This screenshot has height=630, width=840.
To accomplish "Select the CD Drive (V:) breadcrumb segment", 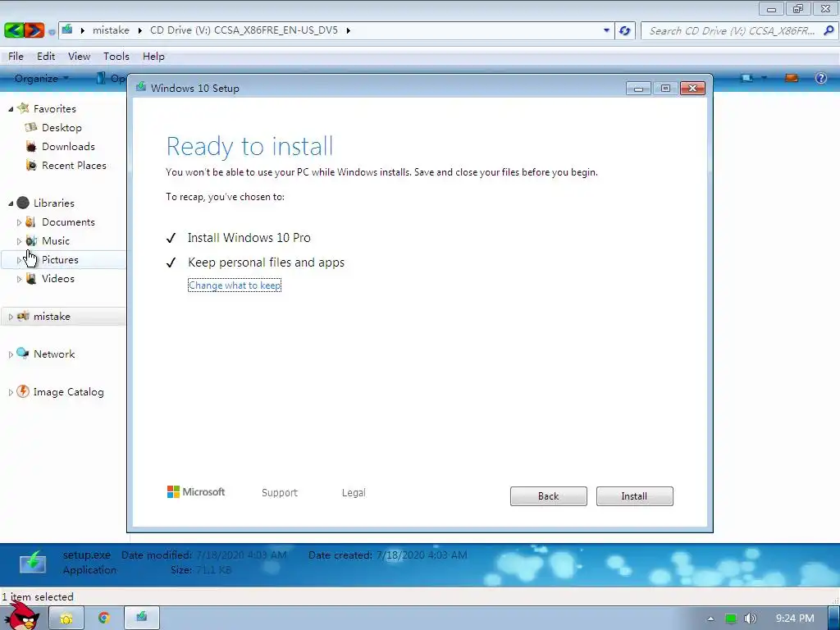I will 244,30.
